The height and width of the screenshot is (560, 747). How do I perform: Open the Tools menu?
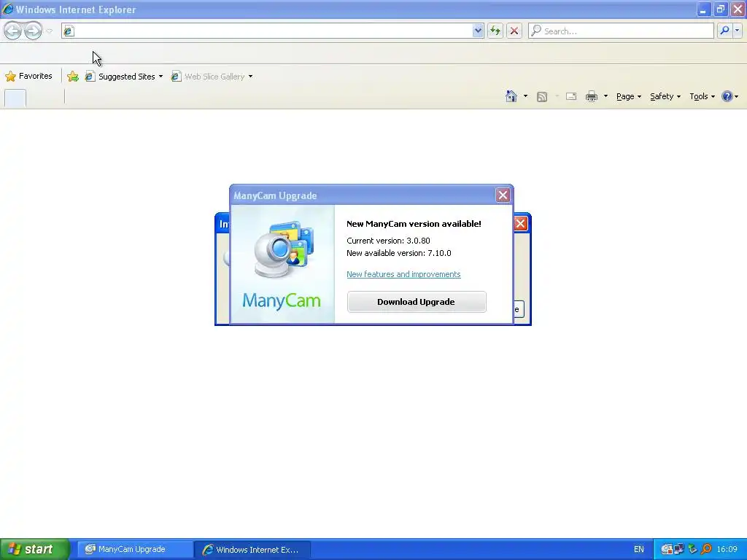click(x=702, y=96)
